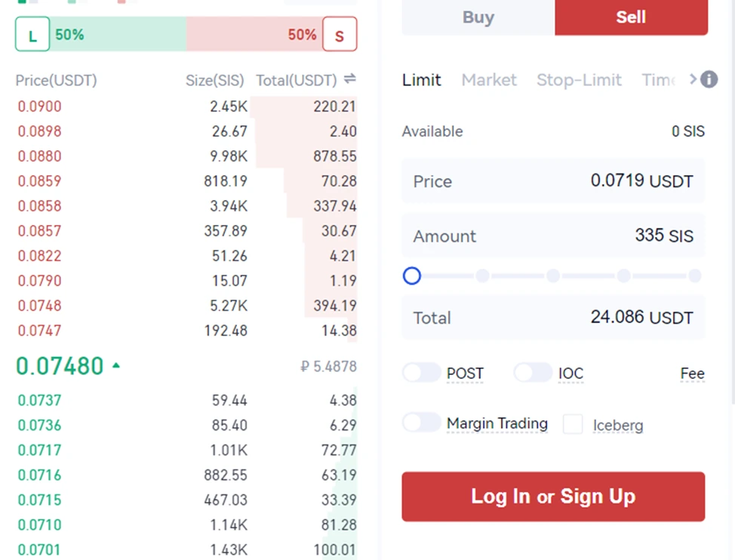
Task: Select the 0.0748 ask price row
Action: click(x=186, y=306)
